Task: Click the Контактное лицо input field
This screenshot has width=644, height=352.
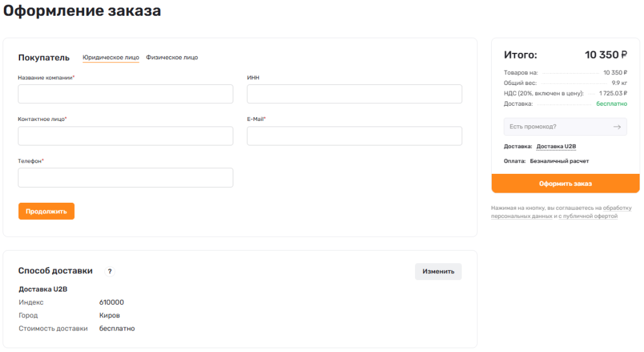Action: 125,136
